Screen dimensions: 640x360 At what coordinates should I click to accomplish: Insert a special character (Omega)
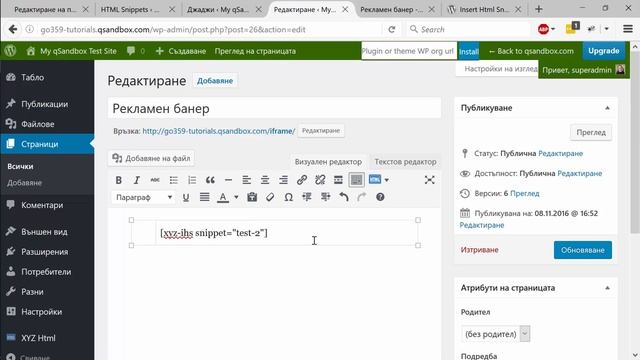coord(289,198)
